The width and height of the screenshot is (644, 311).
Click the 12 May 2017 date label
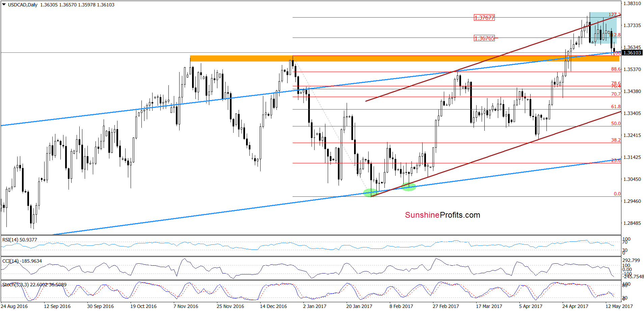pyautogui.click(x=619, y=306)
